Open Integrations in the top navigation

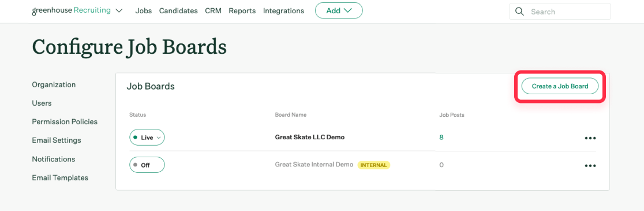[283, 11]
